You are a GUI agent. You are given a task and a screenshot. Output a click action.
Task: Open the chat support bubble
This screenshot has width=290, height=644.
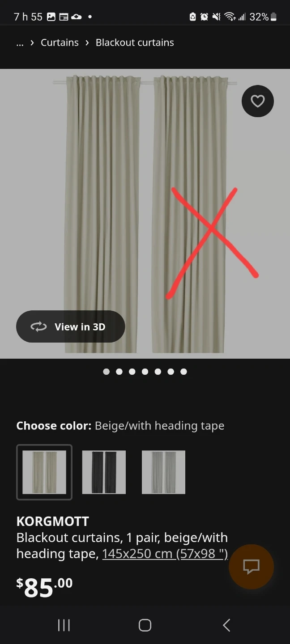pos(251,567)
